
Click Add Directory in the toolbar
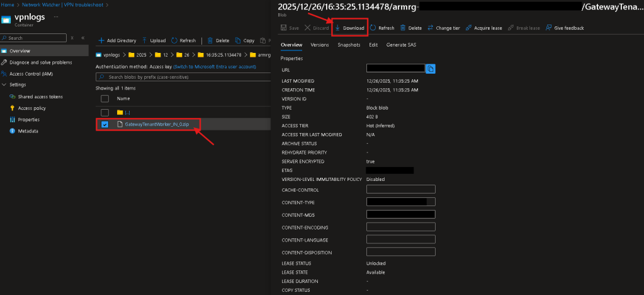[x=116, y=40]
